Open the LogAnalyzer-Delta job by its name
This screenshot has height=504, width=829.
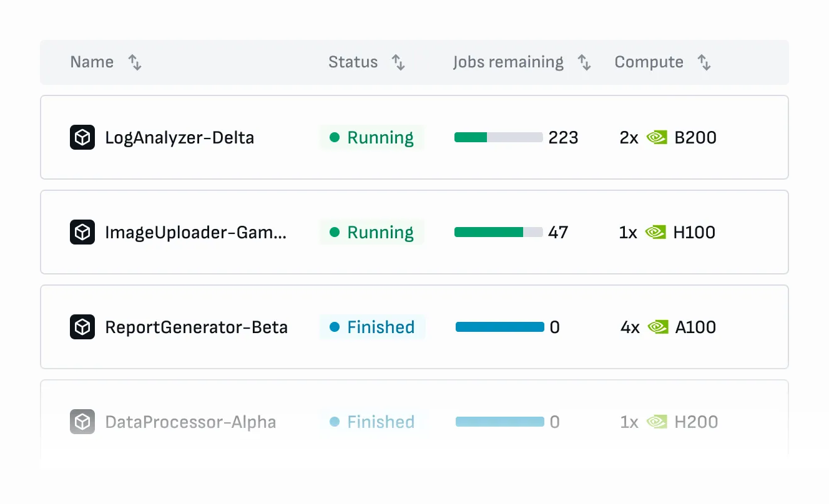pos(179,137)
